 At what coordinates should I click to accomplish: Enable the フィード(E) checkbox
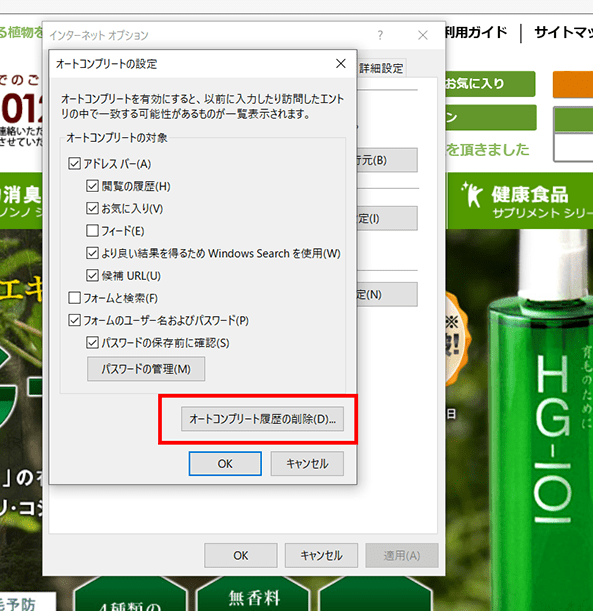pyautogui.click(x=92, y=231)
